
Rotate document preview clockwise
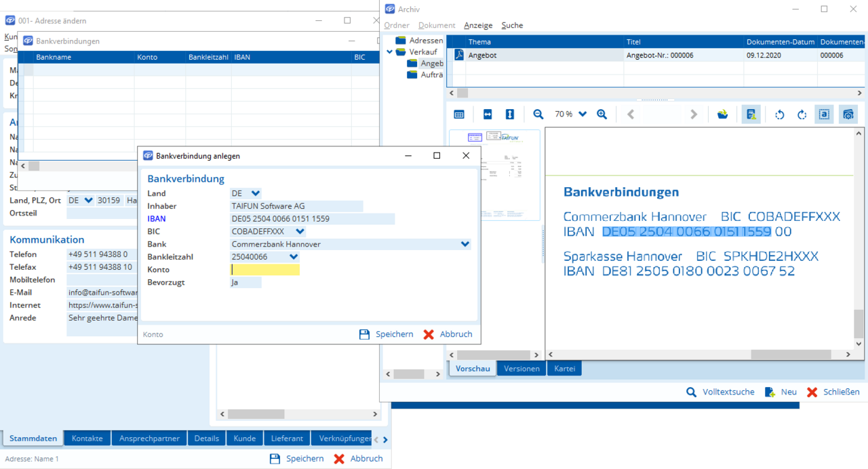(x=802, y=115)
